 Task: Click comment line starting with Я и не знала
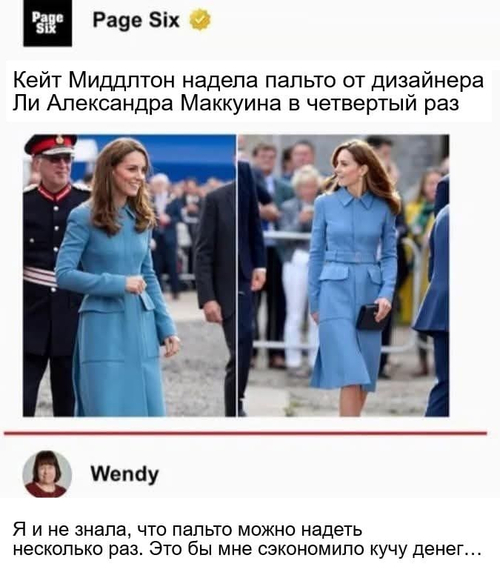188,530
